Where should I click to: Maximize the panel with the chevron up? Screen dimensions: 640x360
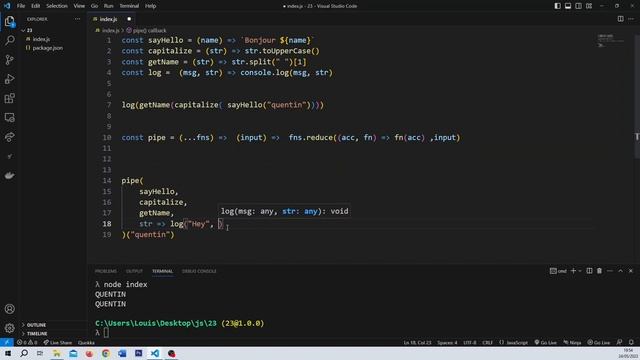click(x=620, y=271)
